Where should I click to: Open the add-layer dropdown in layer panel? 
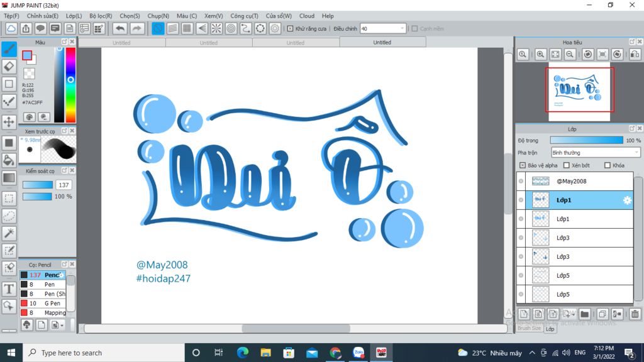click(x=569, y=314)
